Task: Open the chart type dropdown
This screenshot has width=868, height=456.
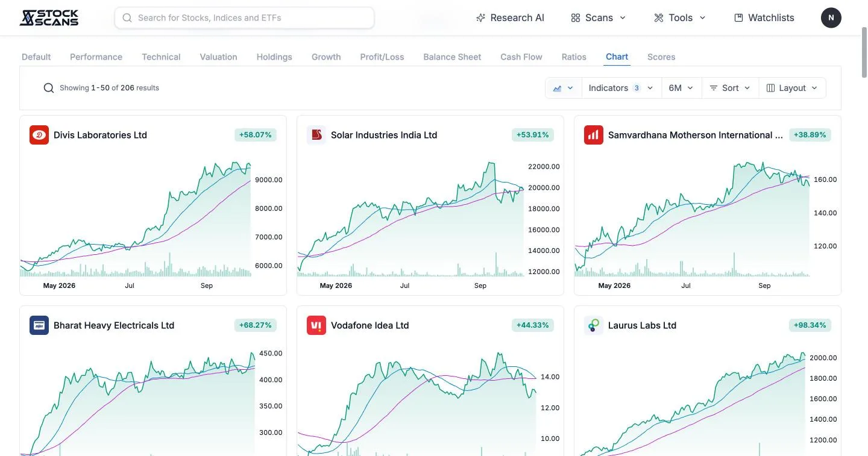Action: (x=564, y=88)
